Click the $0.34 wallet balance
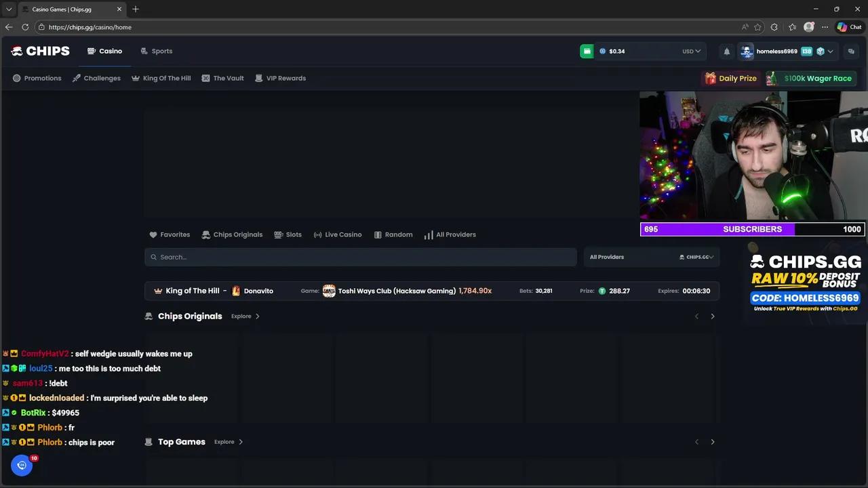868x488 pixels. (617, 51)
